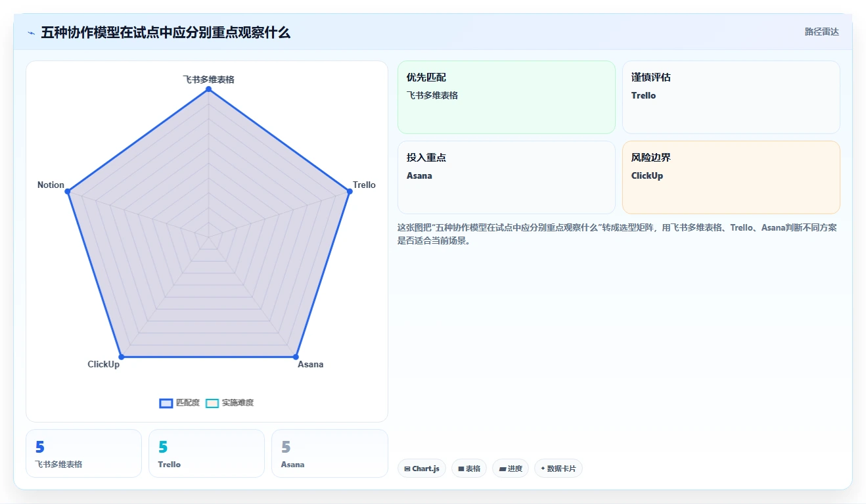Select the ClickUp radar data point

point(122,357)
